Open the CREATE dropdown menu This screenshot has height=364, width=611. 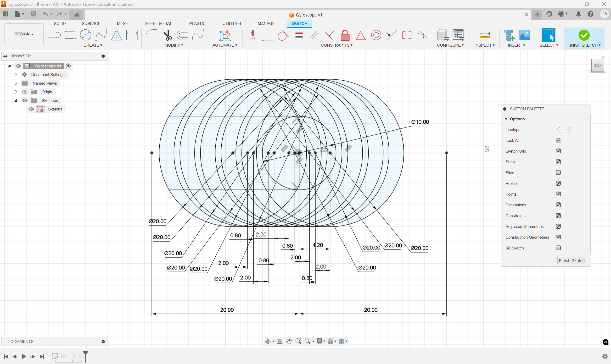coord(93,45)
